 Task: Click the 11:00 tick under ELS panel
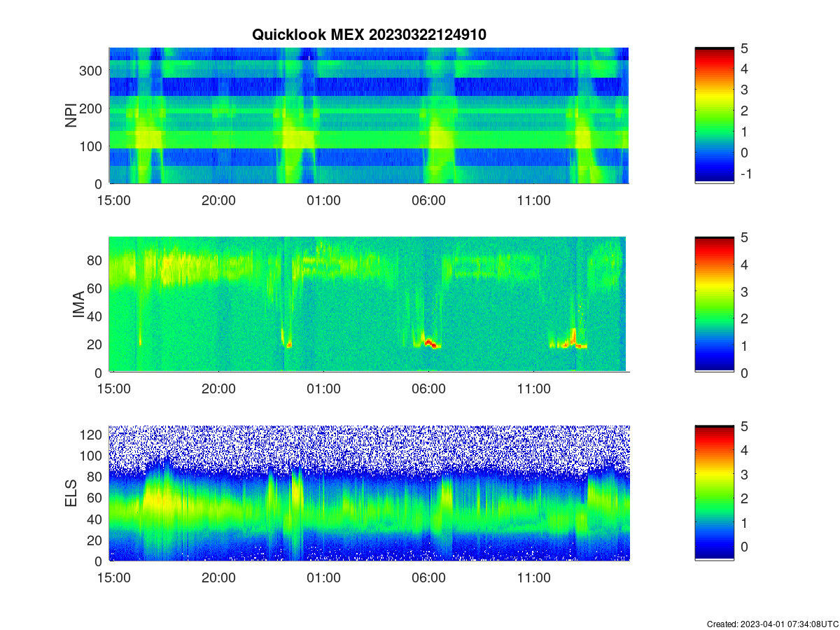534,579
